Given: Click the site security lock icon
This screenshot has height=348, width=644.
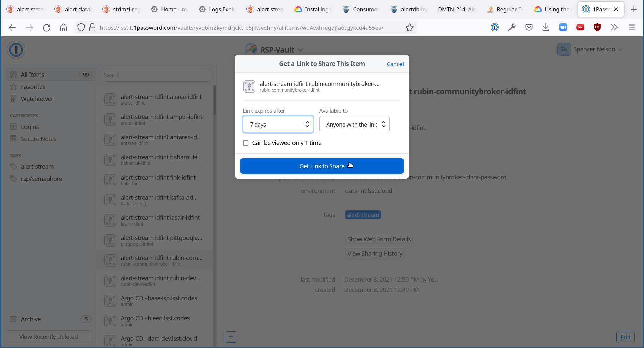Looking at the screenshot, I should pos(92,28).
